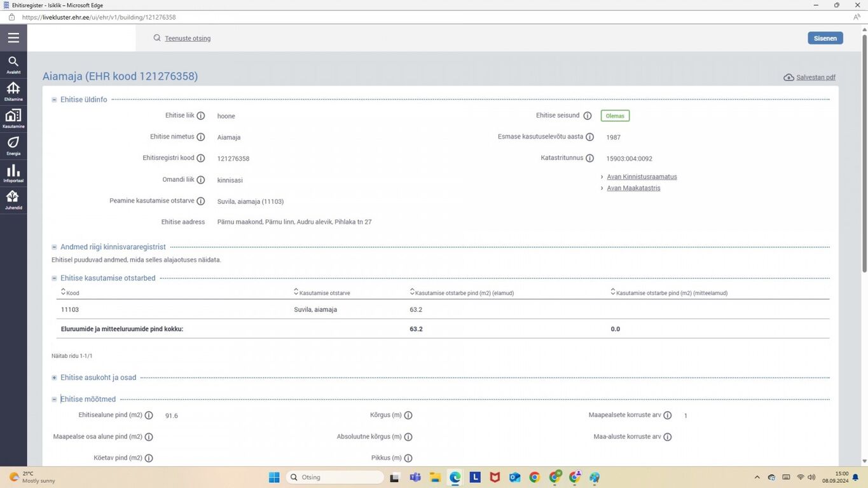The image size is (868, 488).
Task: Click katastritunnus value '15903:004:0092'
Action: pos(629,159)
